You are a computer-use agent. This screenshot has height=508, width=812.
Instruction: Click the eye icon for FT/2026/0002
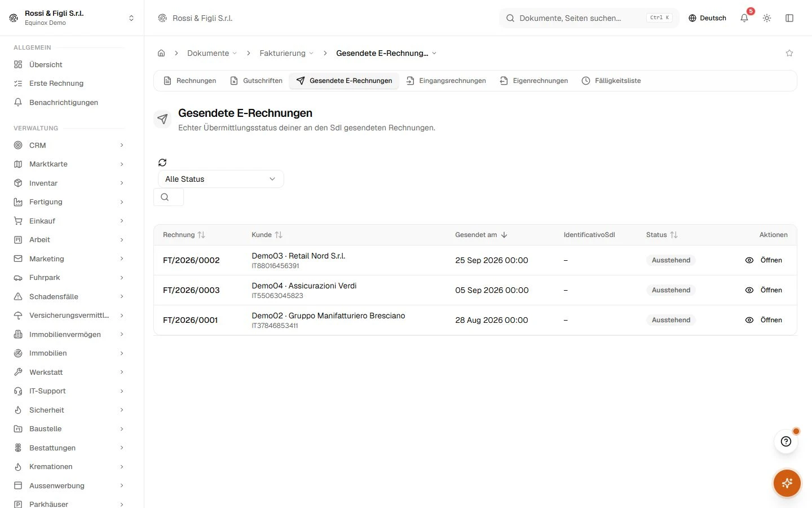pyautogui.click(x=749, y=260)
